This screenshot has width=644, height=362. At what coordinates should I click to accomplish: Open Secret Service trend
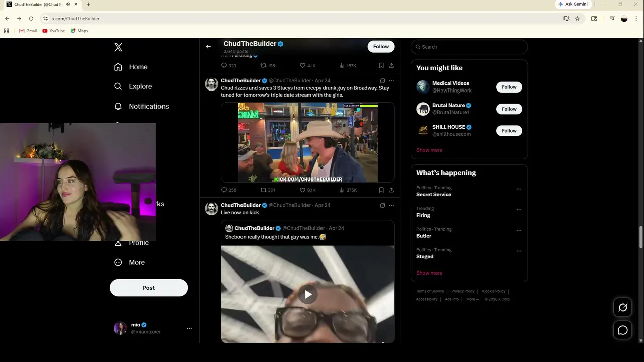point(434,195)
